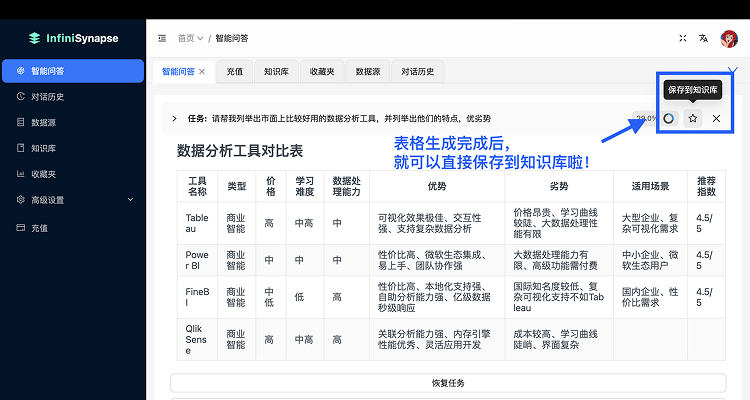750x400 pixels.
Task: Click the Qlik Sense table cell
Action: click(x=197, y=339)
